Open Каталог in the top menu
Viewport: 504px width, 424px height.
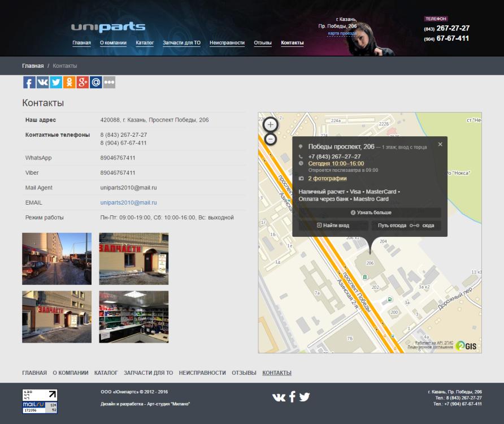coord(145,43)
